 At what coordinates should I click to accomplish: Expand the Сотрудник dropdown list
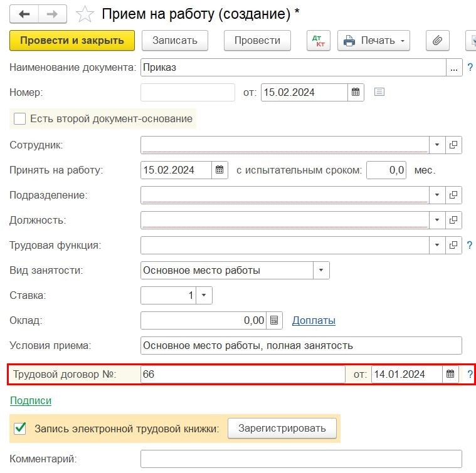(x=437, y=145)
